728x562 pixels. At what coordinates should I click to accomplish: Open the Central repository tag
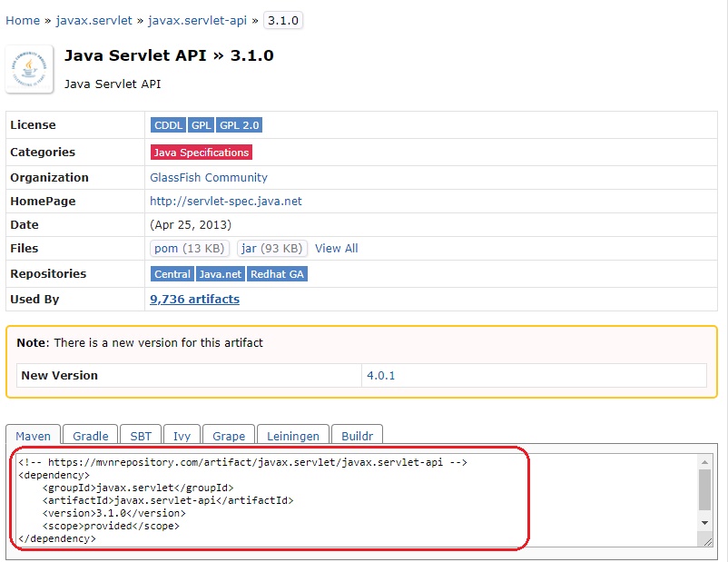click(x=172, y=274)
